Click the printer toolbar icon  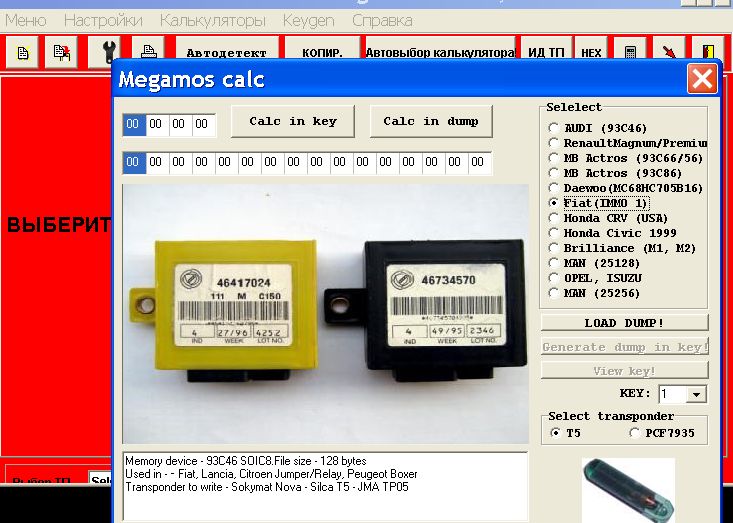coord(148,49)
